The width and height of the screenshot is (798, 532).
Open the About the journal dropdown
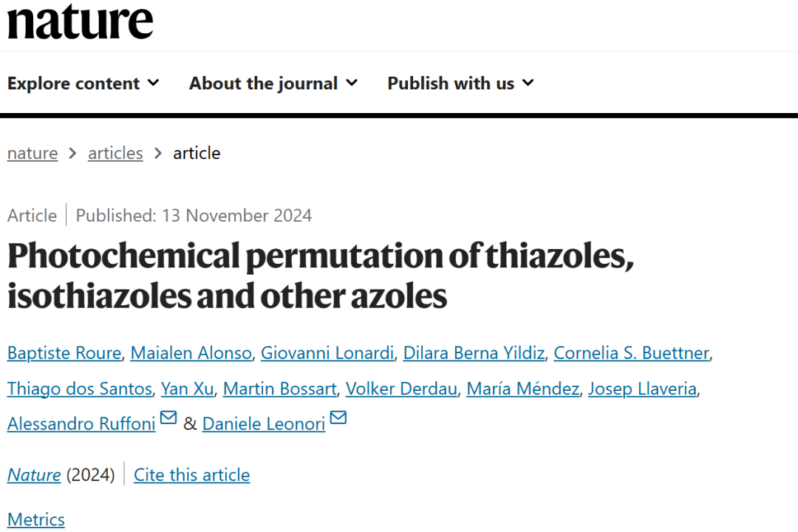(x=273, y=83)
